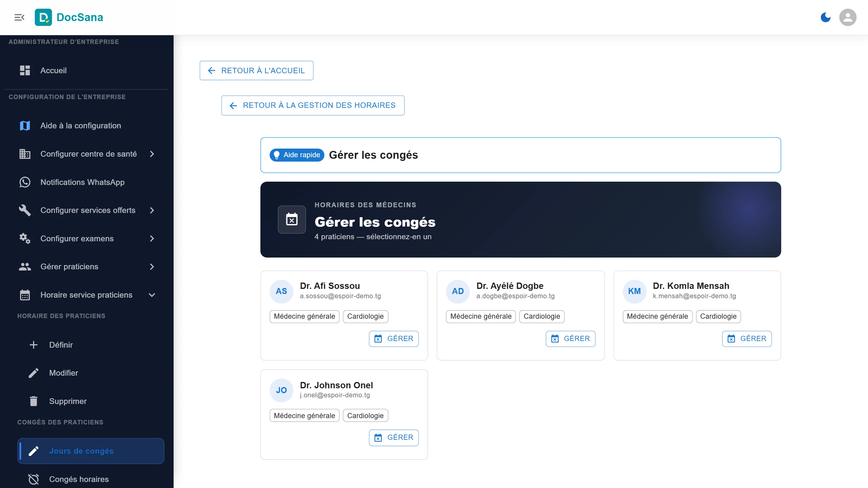Click the building icon for Configurer centre de santé

[x=25, y=154]
